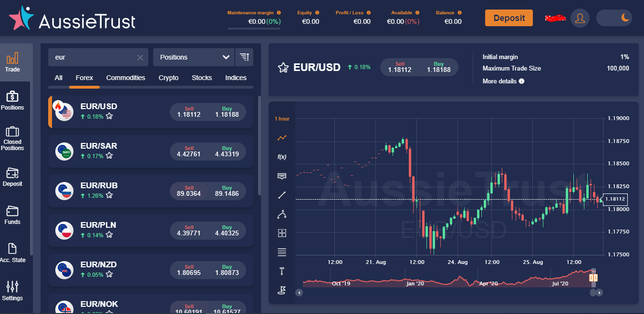Image resolution: width=644 pixels, height=314 pixels.
Task: Open the Positions briefcase in the sidebar
Action: click(12, 101)
